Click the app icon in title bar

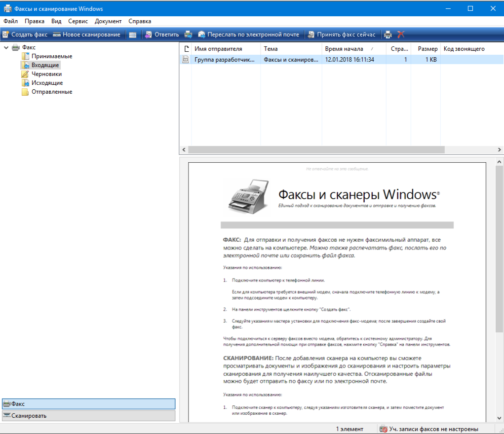coord(7,9)
